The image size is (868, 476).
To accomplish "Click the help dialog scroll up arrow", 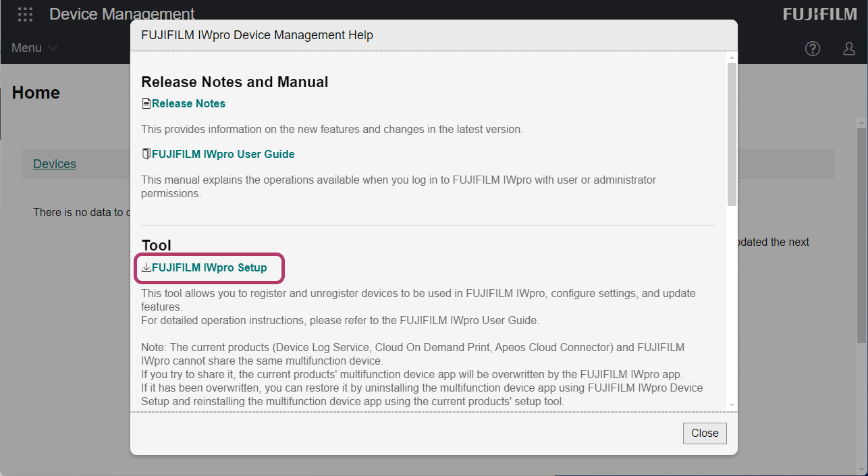I will coord(732,58).
